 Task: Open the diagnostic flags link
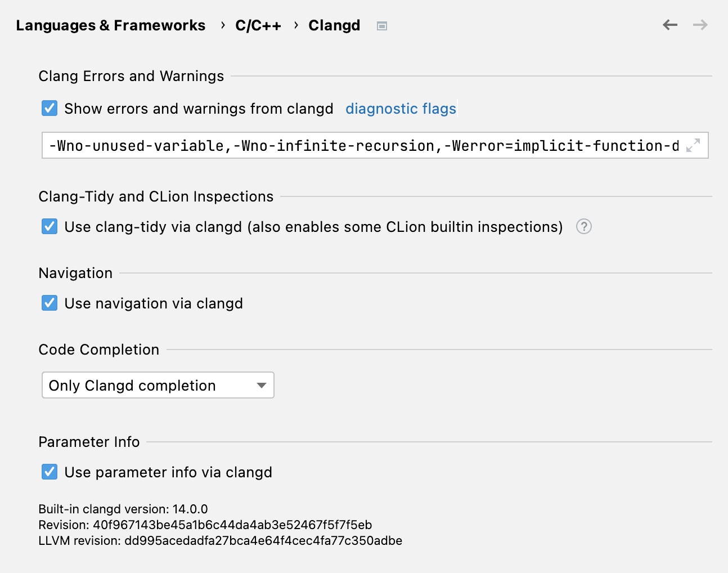coord(401,108)
